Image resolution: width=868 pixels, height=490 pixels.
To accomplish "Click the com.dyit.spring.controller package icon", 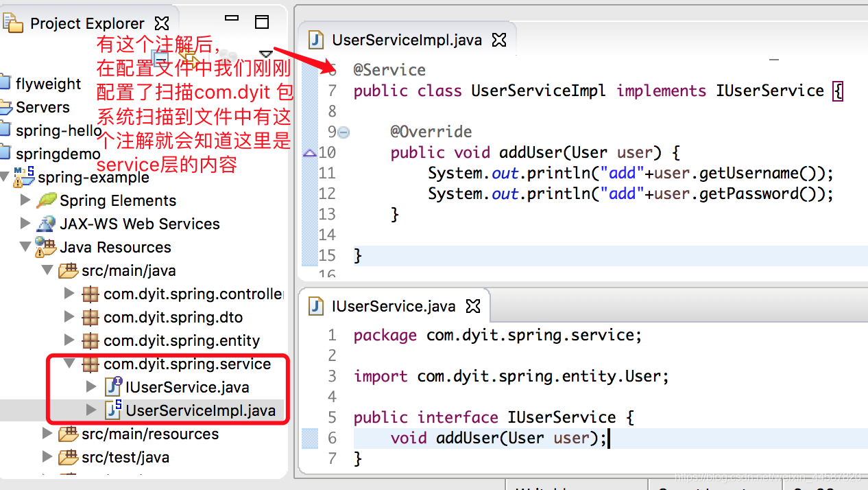I will click(90, 294).
